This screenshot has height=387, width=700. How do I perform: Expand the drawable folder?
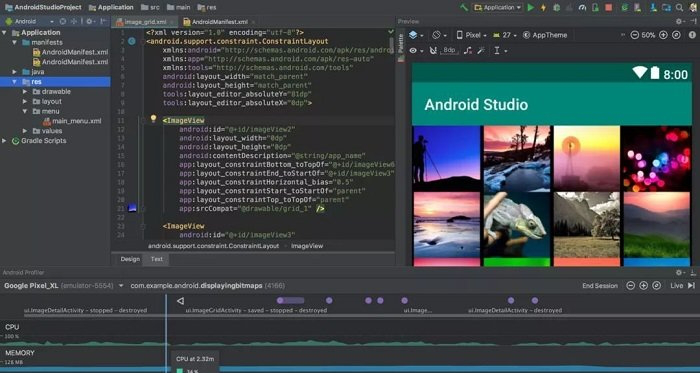point(25,92)
